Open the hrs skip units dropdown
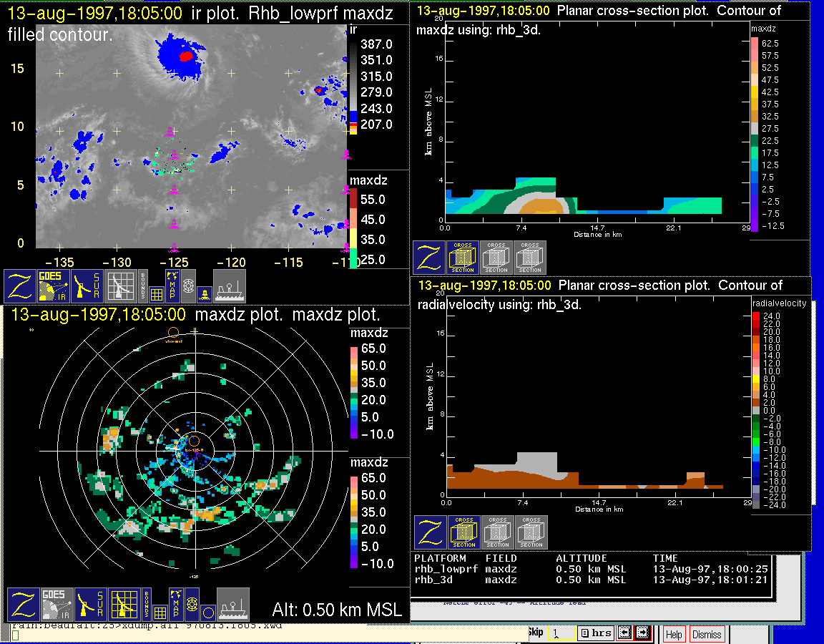 click(x=595, y=633)
